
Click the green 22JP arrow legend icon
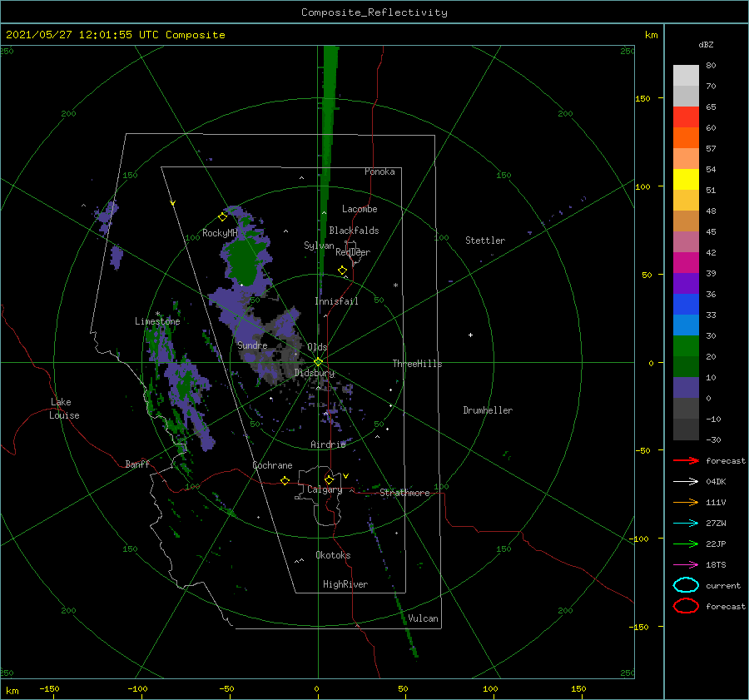686,544
